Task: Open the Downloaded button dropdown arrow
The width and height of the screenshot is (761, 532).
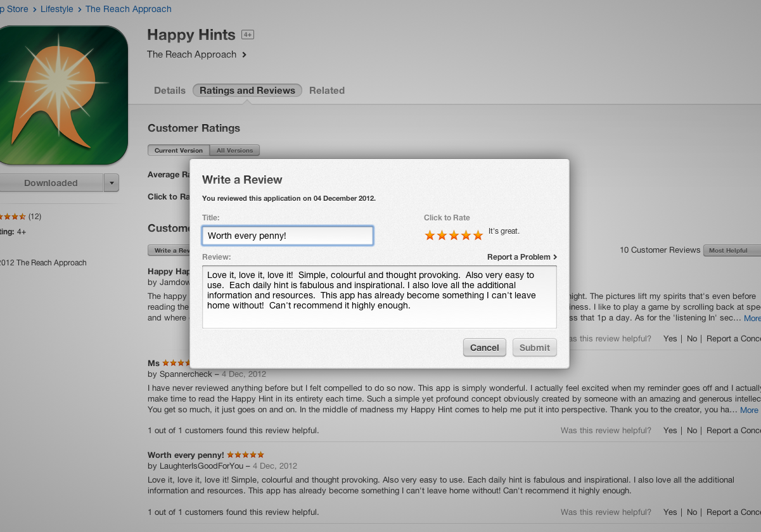Action: (x=112, y=183)
